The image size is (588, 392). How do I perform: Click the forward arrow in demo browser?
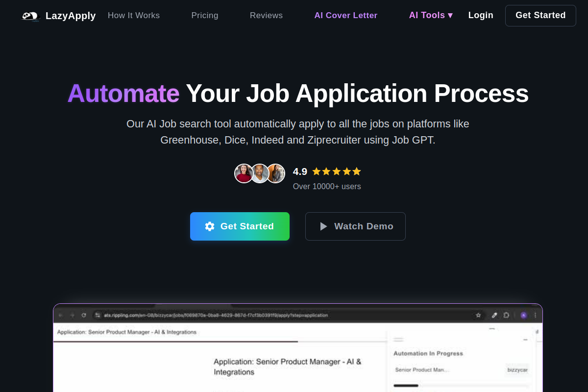(x=72, y=315)
